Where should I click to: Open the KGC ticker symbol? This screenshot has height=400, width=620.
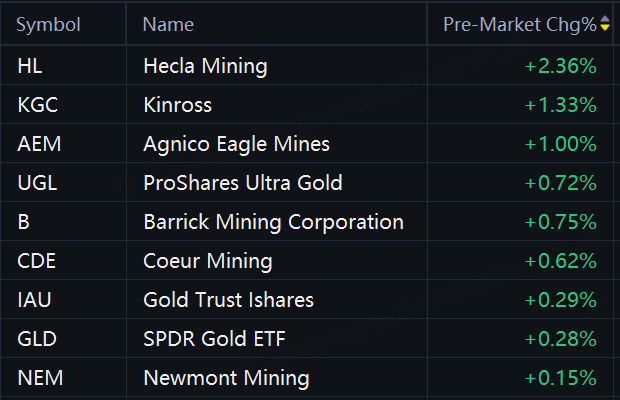pyautogui.click(x=37, y=105)
